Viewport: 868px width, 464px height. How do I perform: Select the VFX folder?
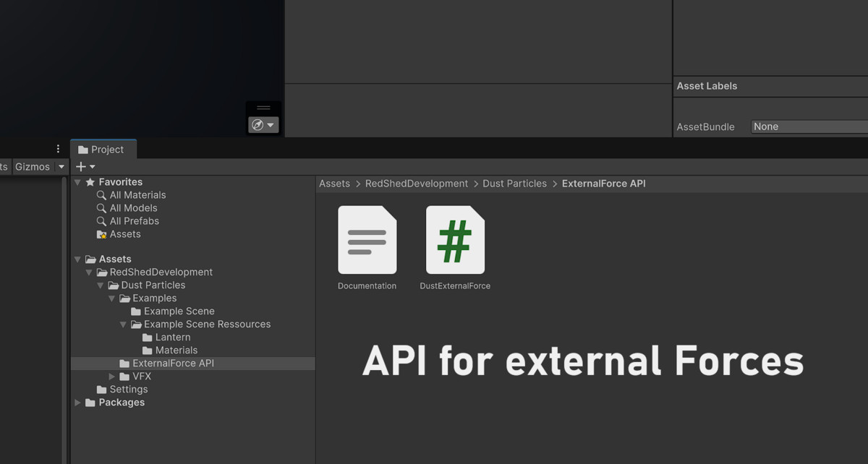(x=142, y=376)
